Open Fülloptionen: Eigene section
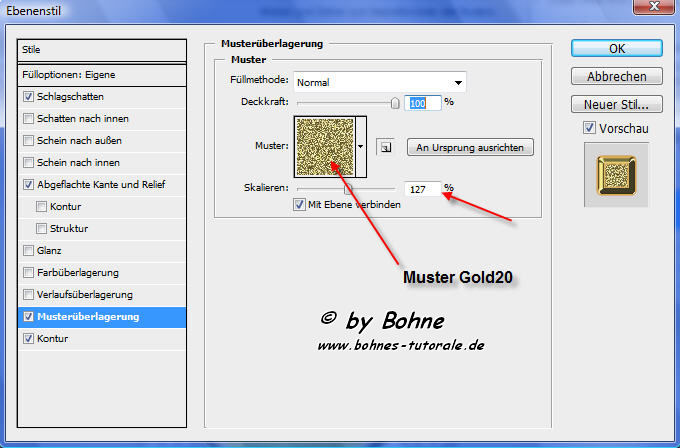The height and width of the screenshot is (448, 680). pyautogui.click(x=102, y=74)
